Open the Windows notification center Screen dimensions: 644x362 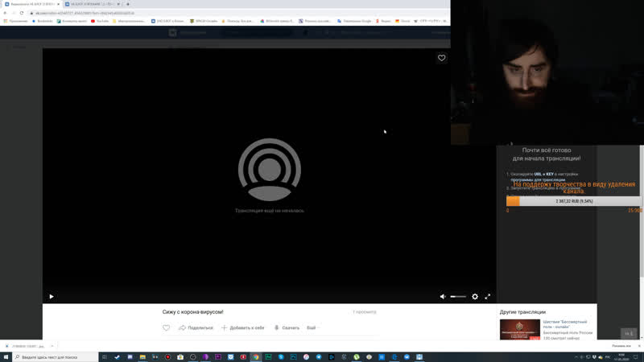tap(636, 357)
